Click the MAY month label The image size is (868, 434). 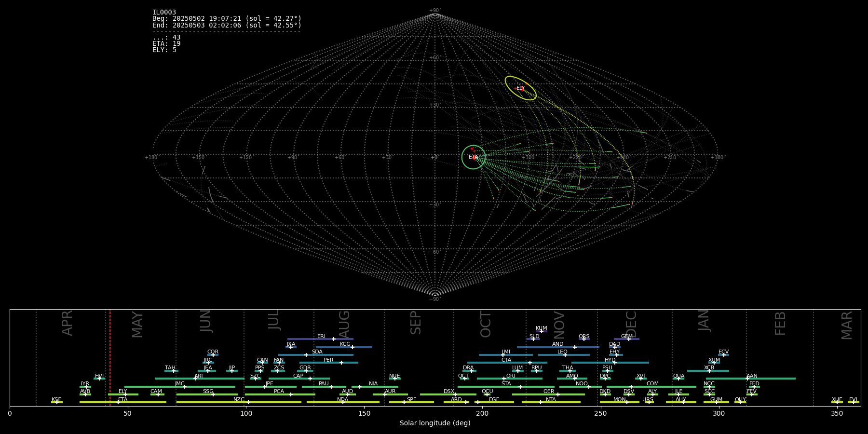click(137, 325)
